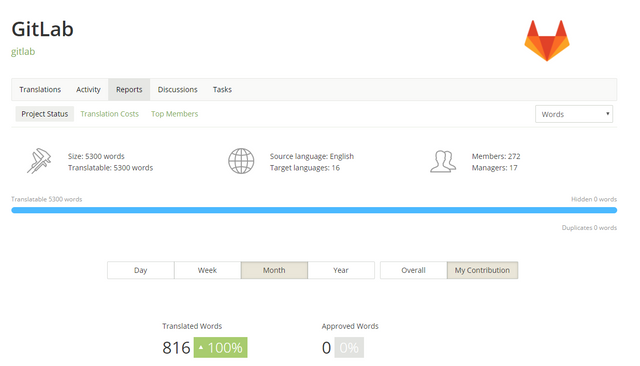Click the 816 translated words count

pyautogui.click(x=176, y=348)
